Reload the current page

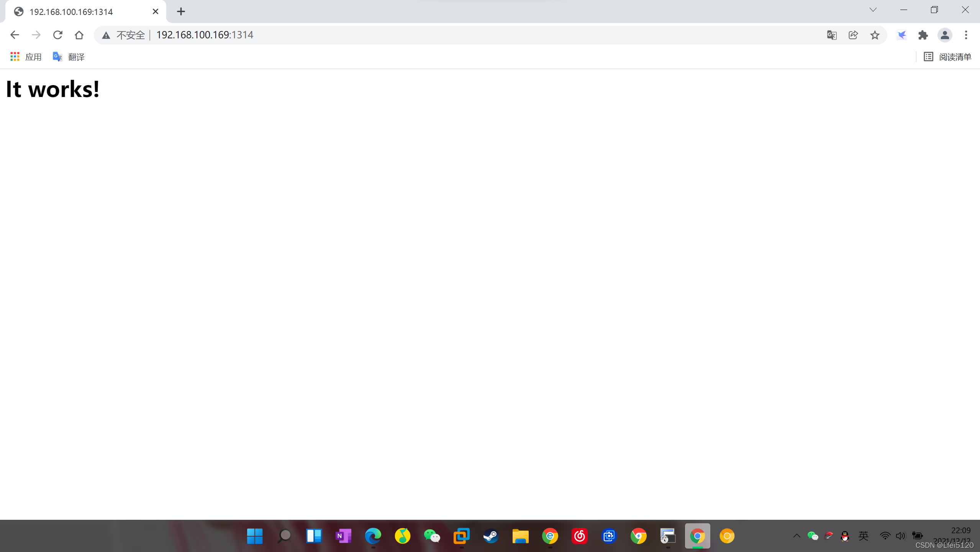tap(57, 35)
